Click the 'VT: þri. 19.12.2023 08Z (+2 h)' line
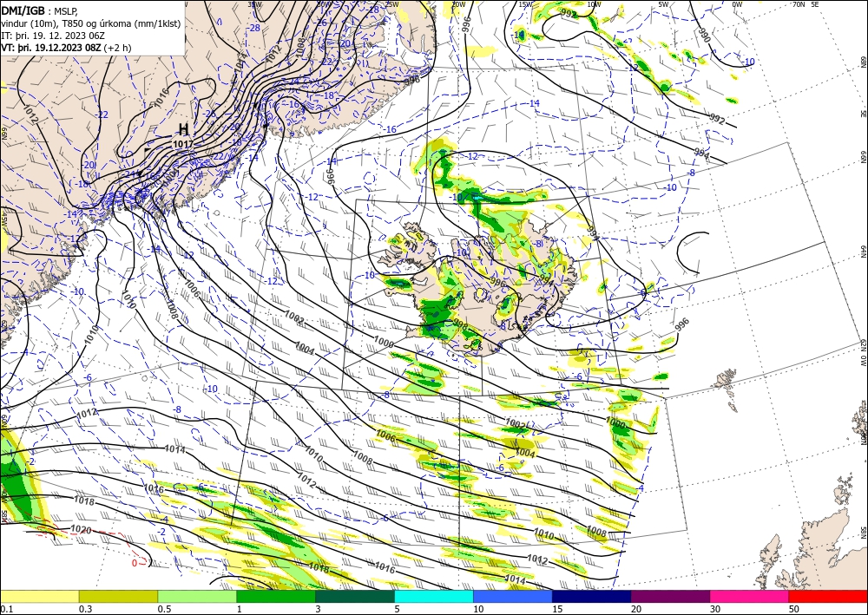This screenshot has height=615, width=868. tap(67, 48)
